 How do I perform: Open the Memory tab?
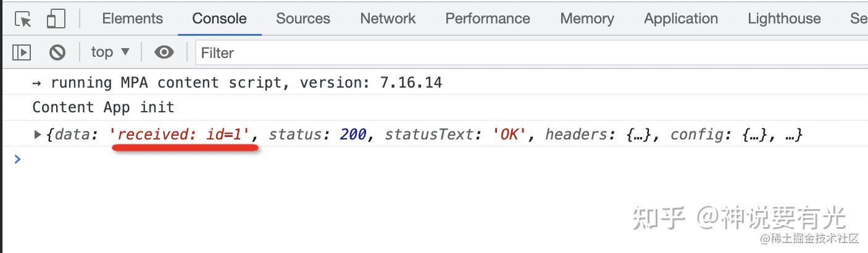coord(587,19)
